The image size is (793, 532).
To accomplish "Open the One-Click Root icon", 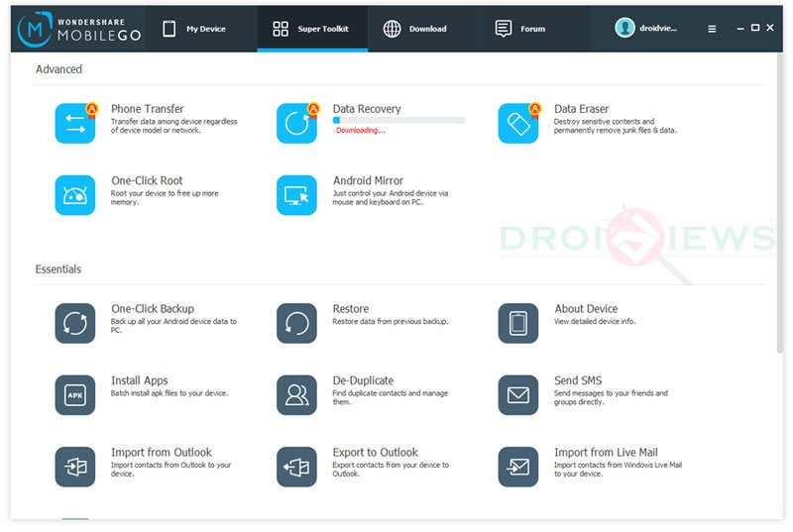I will point(75,195).
